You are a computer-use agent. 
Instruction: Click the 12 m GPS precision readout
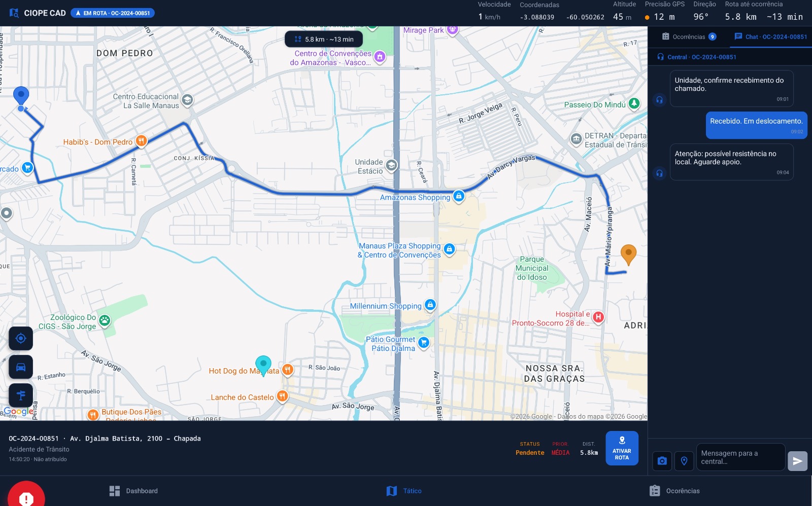[x=660, y=17]
